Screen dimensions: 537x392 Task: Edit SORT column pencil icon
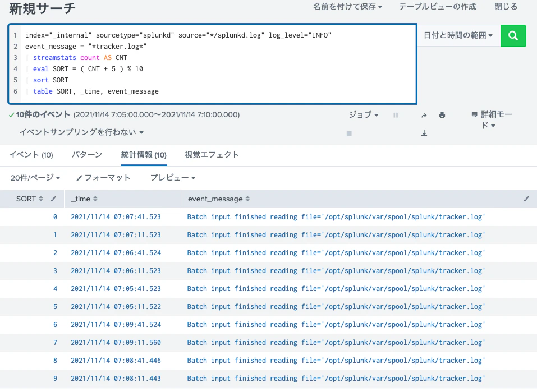coord(53,199)
